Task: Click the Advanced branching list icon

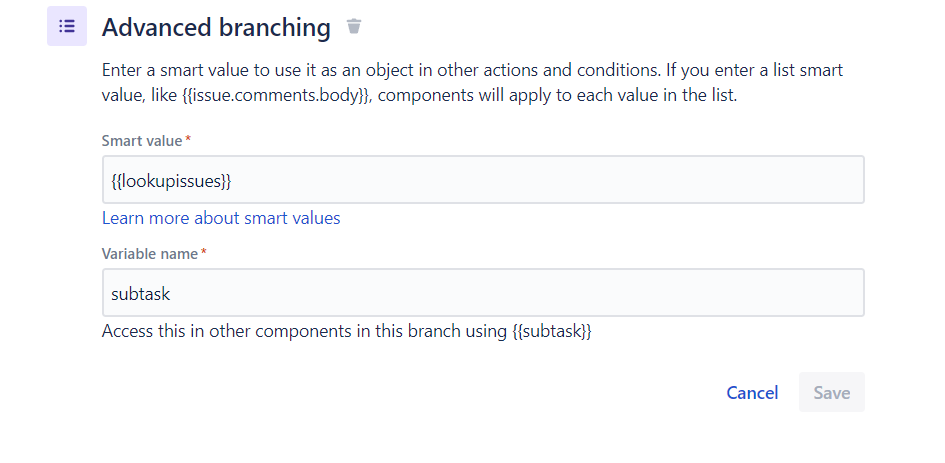Action: click(x=67, y=26)
